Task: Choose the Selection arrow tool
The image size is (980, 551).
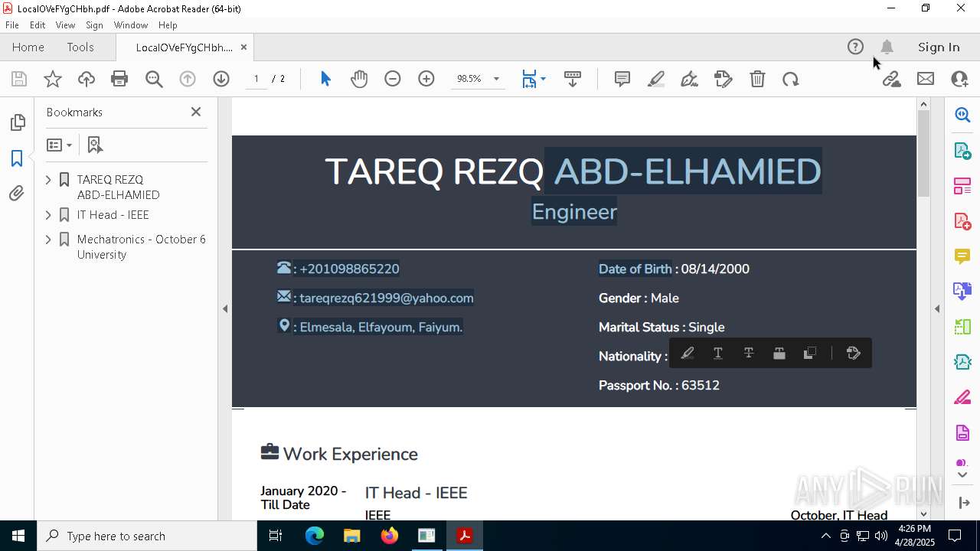Action: click(325, 79)
